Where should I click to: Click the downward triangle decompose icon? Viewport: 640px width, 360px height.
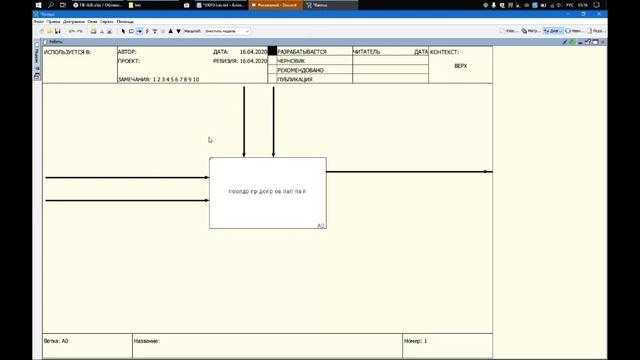[x=178, y=31]
